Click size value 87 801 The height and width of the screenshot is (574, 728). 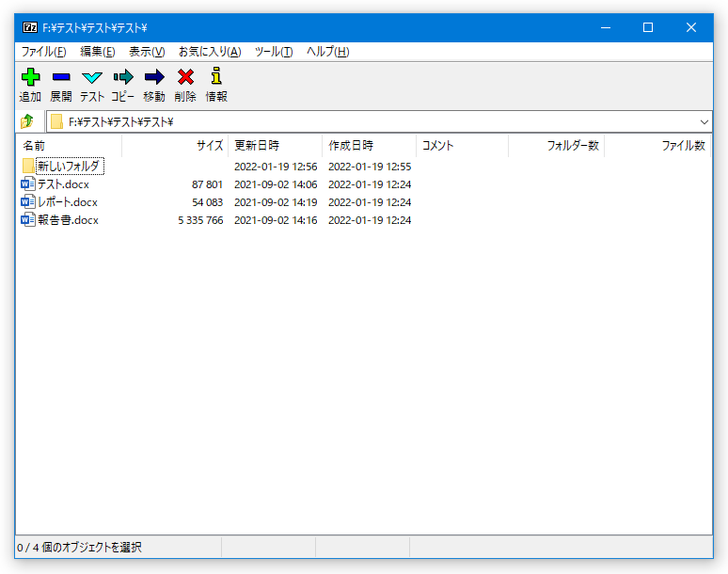207,184
